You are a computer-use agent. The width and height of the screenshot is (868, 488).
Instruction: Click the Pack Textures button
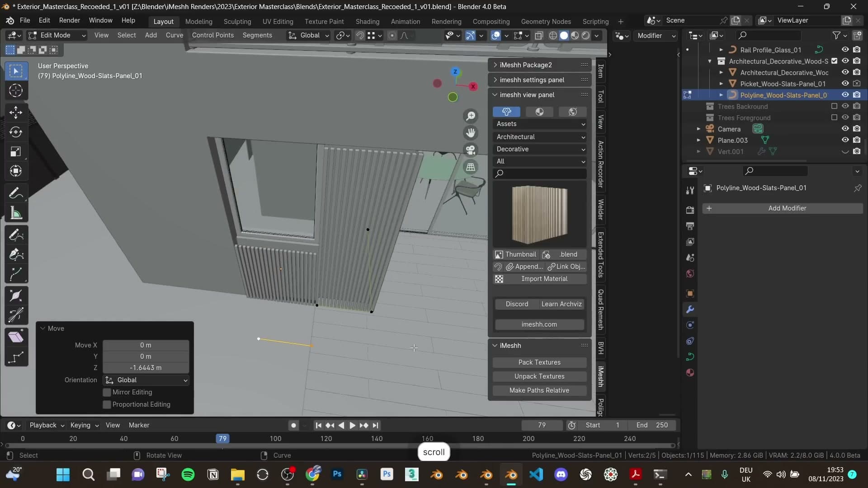539,362
